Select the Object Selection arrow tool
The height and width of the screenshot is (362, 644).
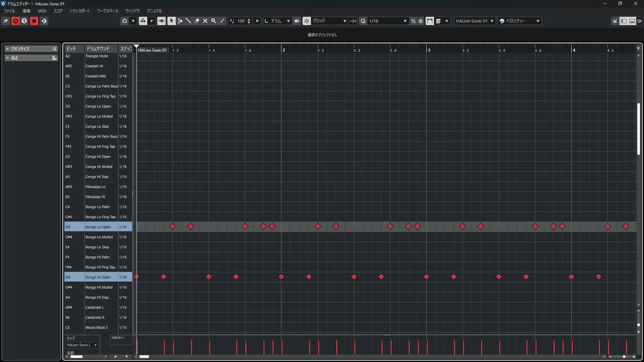pyautogui.click(x=171, y=21)
